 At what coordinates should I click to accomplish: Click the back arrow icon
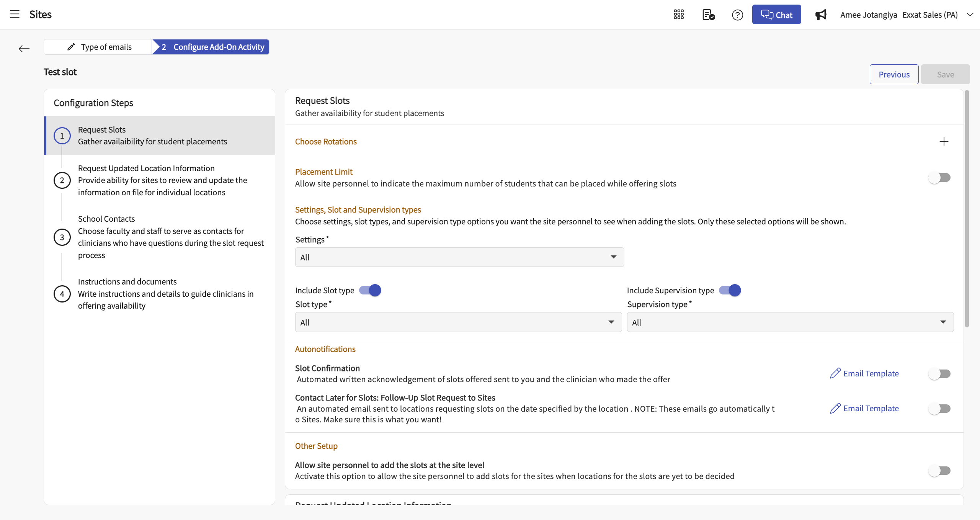(x=24, y=49)
